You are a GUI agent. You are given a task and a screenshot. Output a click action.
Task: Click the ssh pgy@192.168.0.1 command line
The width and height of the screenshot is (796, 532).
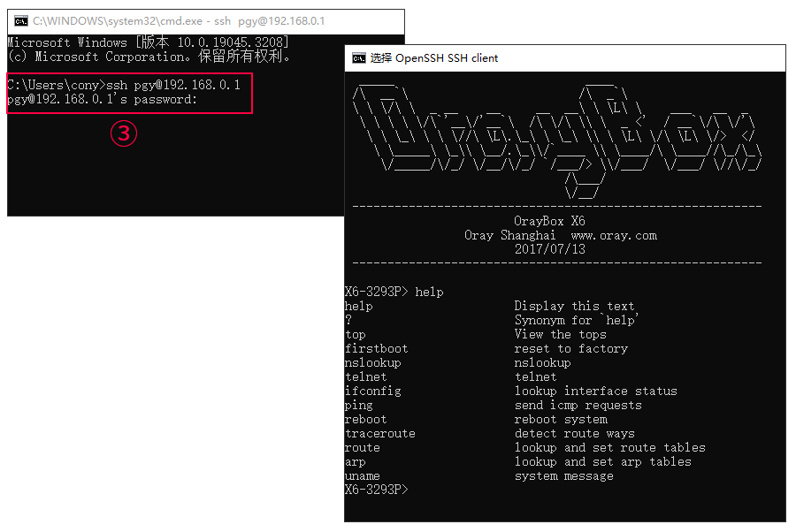(x=124, y=85)
